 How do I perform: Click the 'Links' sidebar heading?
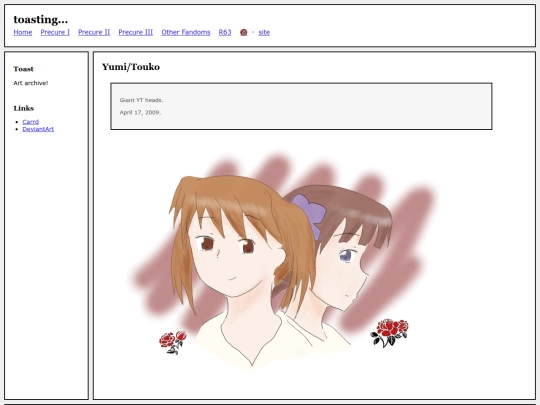[x=24, y=108]
